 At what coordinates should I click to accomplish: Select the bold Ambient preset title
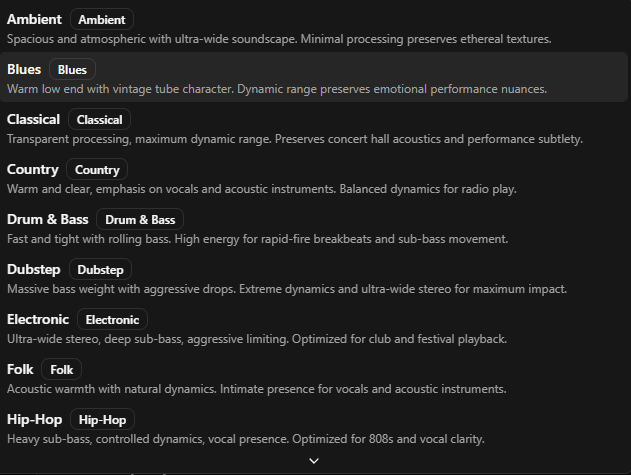coord(34,20)
